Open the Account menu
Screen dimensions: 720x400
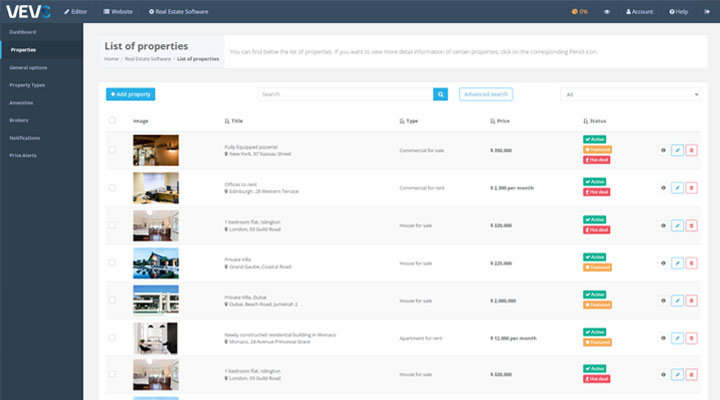coord(639,11)
